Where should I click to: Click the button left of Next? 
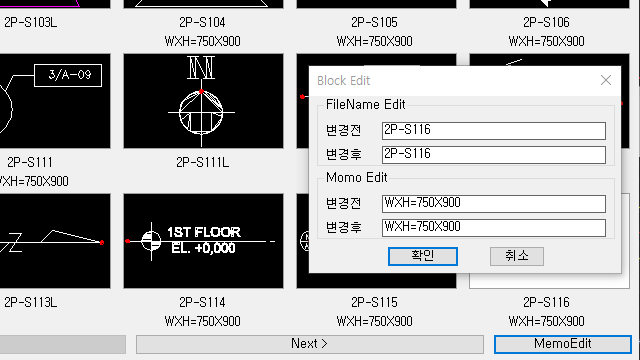coord(62,344)
